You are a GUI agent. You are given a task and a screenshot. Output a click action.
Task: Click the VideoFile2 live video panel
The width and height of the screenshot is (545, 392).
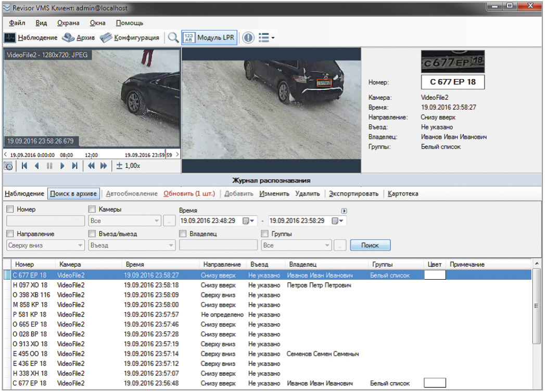click(92, 98)
